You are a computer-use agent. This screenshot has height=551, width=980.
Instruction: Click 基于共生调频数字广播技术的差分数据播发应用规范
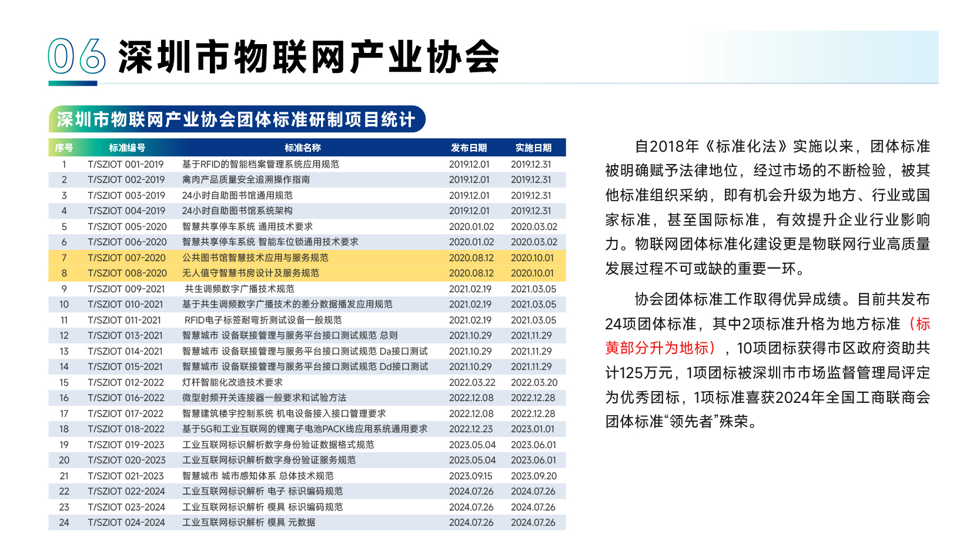(x=287, y=304)
